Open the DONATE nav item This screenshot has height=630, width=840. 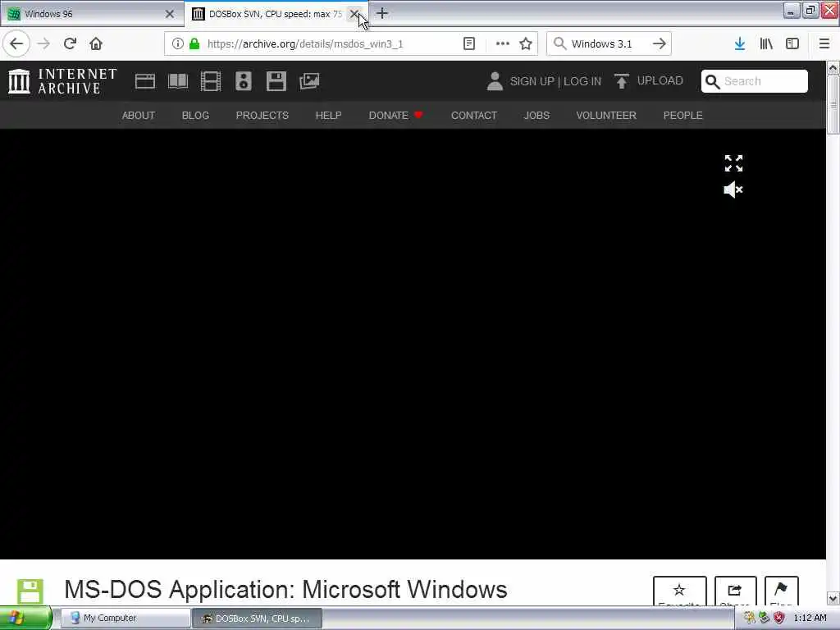(396, 115)
